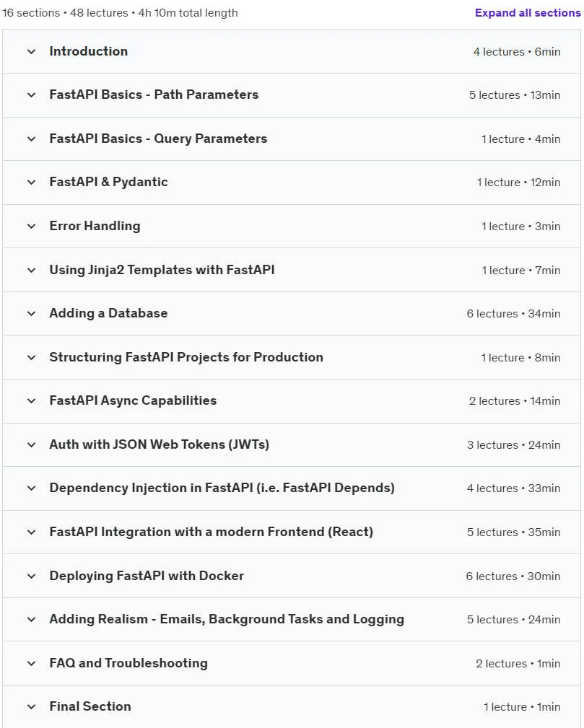
Task: Expand the Introduction section chevron
Action: pyautogui.click(x=31, y=51)
